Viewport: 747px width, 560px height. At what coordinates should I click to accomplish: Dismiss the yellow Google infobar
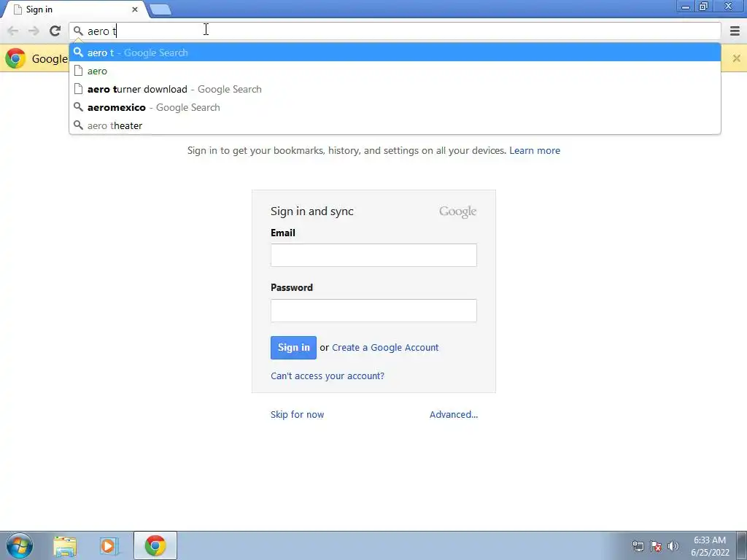coord(737,58)
